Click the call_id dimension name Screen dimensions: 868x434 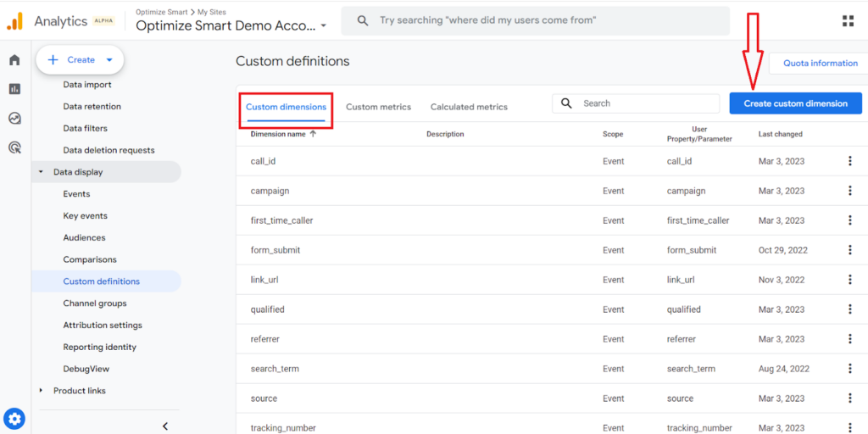tap(263, 161)
